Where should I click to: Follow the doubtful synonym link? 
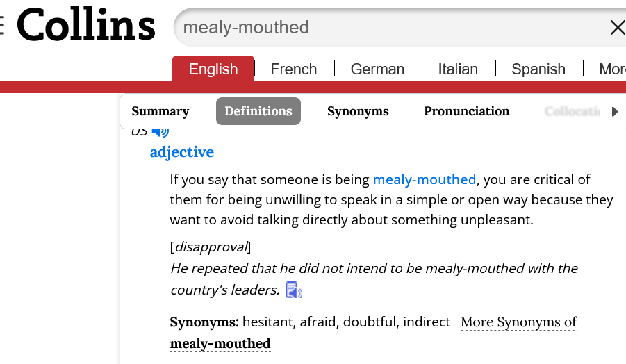click(370, 322)
